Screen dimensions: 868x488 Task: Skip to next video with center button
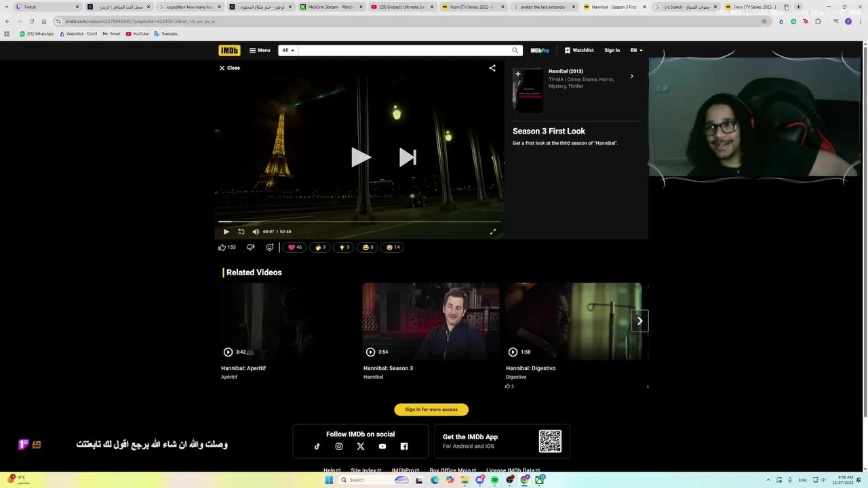coord(408,157)
